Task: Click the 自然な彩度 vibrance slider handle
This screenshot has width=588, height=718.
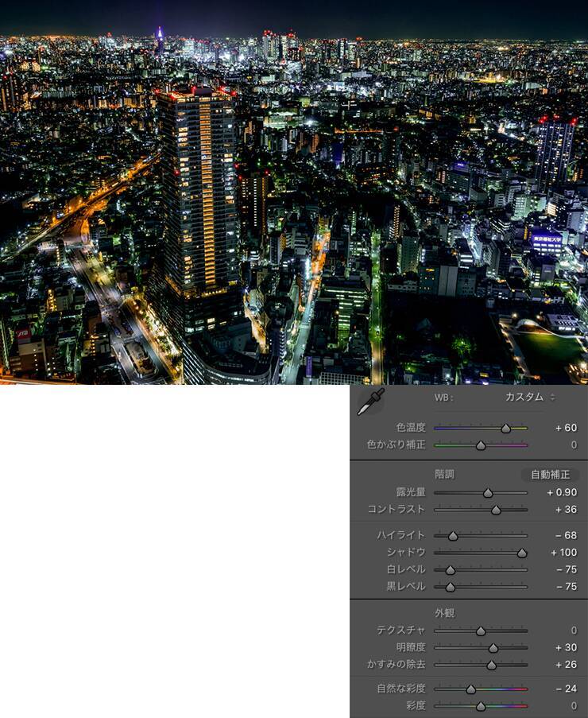Action: coord(470,689)
